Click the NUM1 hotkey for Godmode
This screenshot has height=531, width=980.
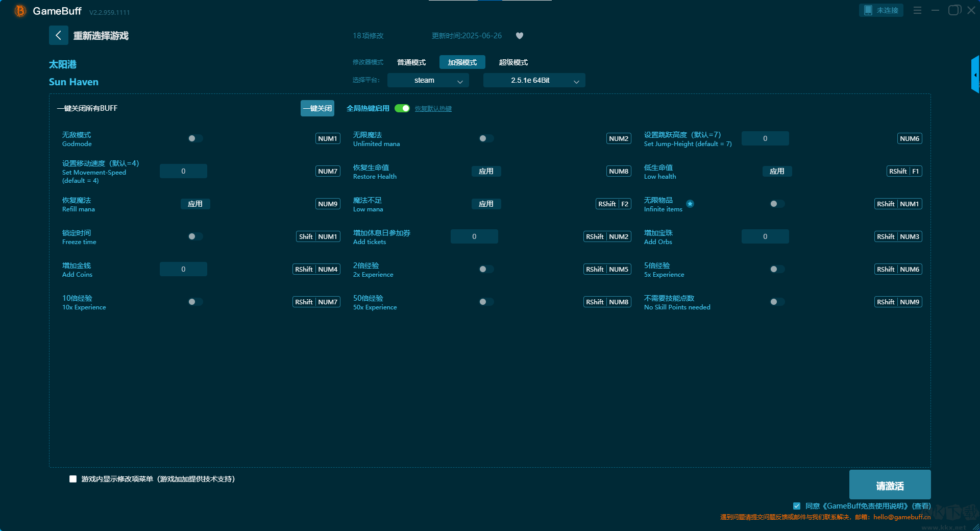328,138
